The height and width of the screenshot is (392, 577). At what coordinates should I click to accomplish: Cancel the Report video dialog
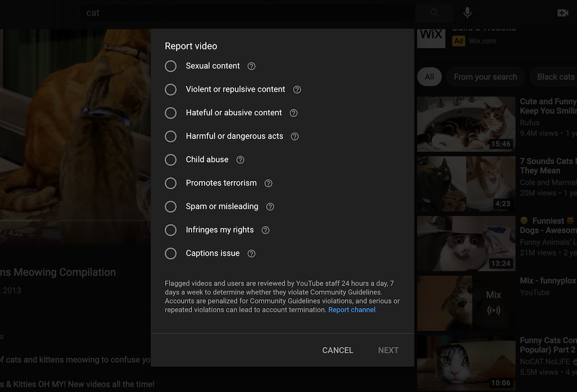coord(338,350)
